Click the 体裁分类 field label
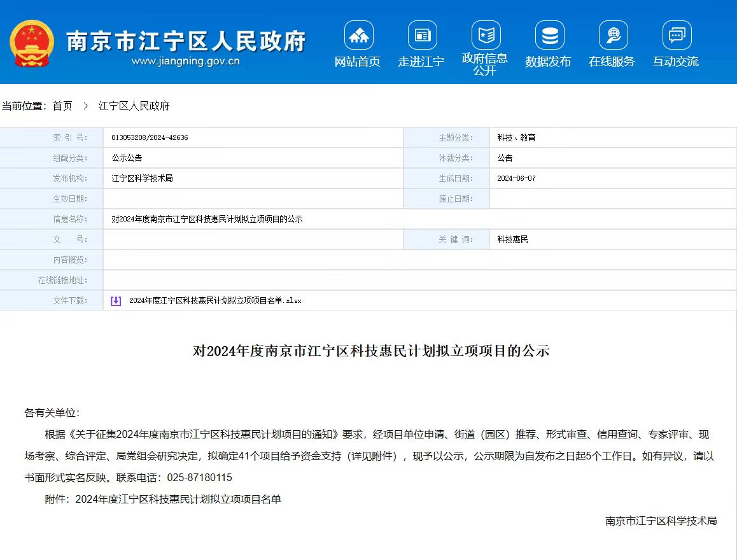The width and height of the screenshot is (737, 560). click(456, 158)
